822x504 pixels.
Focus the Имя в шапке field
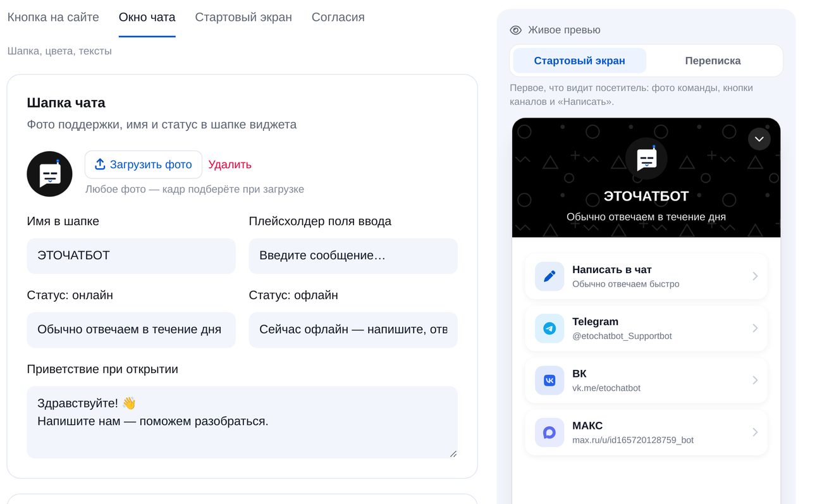131,256
